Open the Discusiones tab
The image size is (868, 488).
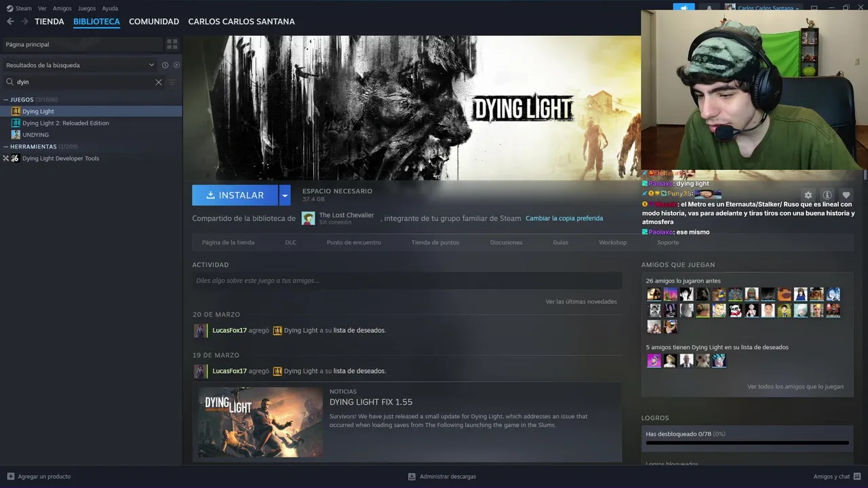tap(506, 242)
